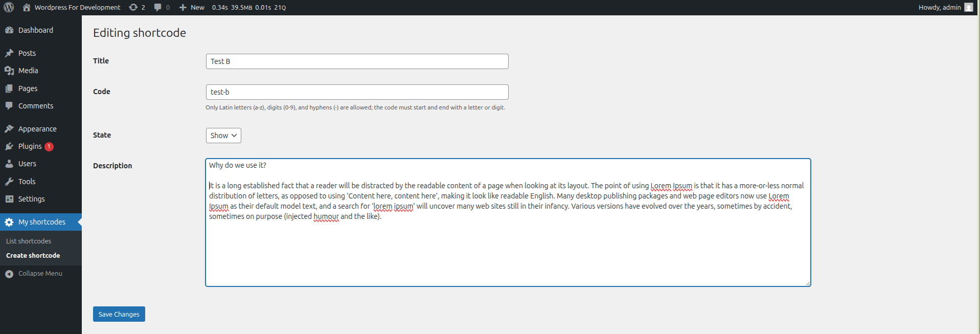Open the updates icon showing 2
980x334 pixels.
coord(133,7)
